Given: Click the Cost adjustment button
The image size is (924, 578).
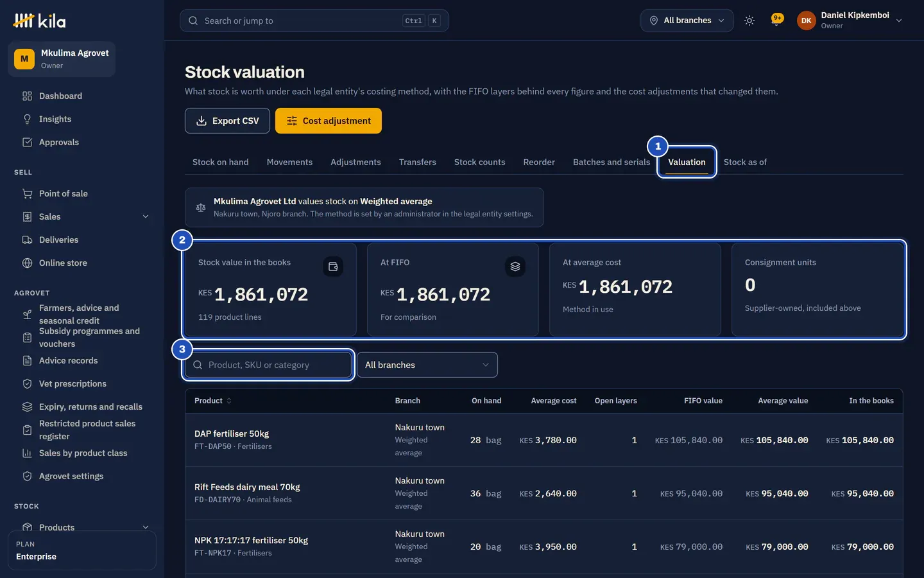Looking at the screenshot, I should [x=329, y=121].
